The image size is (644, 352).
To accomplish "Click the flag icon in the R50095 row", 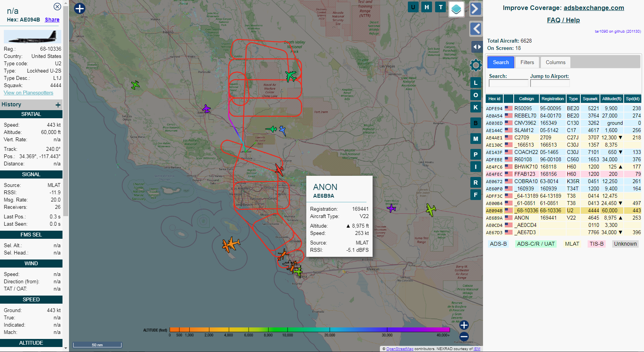I will pos(508,108).
